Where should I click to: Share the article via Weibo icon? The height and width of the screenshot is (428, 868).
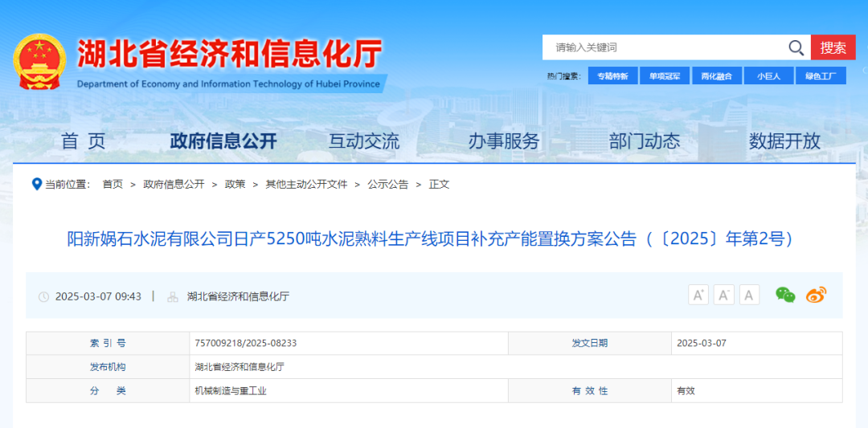(x=816, y=295)
